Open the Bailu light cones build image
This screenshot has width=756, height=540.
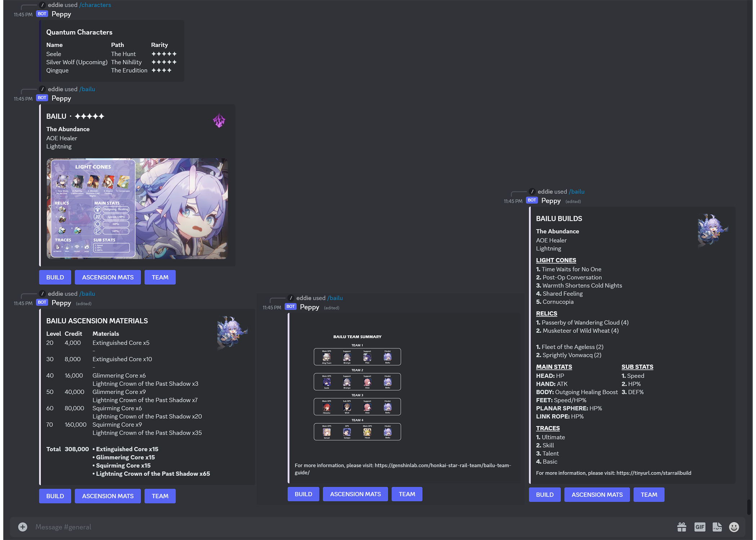click(137, 208)
